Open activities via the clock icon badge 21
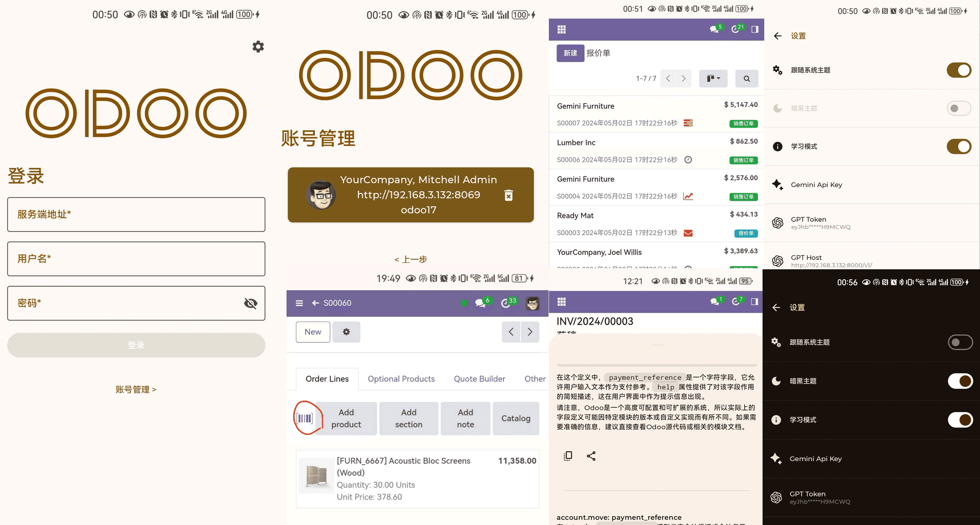The height and width of the screenshot is (525, 980). click(736, 29)
